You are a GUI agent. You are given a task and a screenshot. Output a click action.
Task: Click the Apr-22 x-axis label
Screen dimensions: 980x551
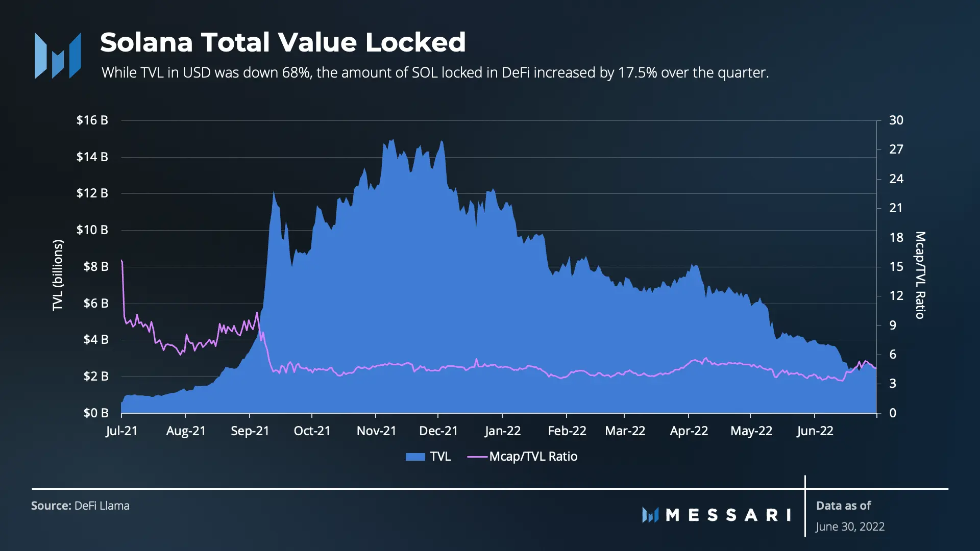click(689, 431)
